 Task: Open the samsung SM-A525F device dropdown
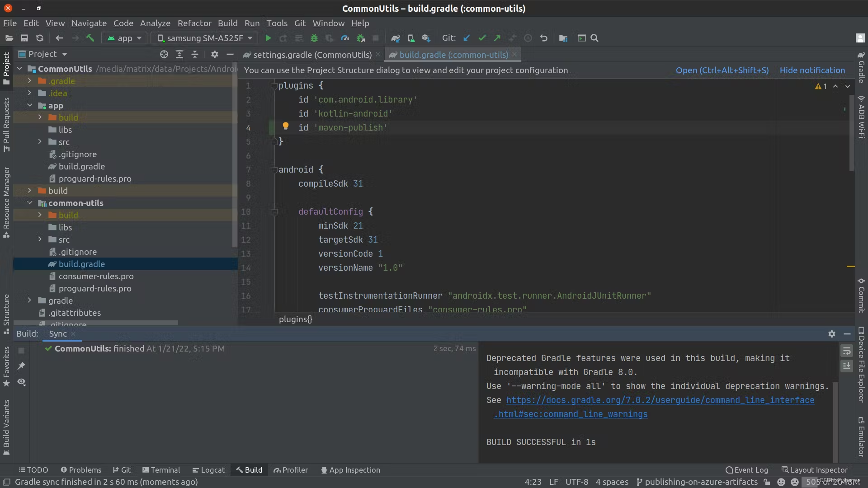coord(204,38)
